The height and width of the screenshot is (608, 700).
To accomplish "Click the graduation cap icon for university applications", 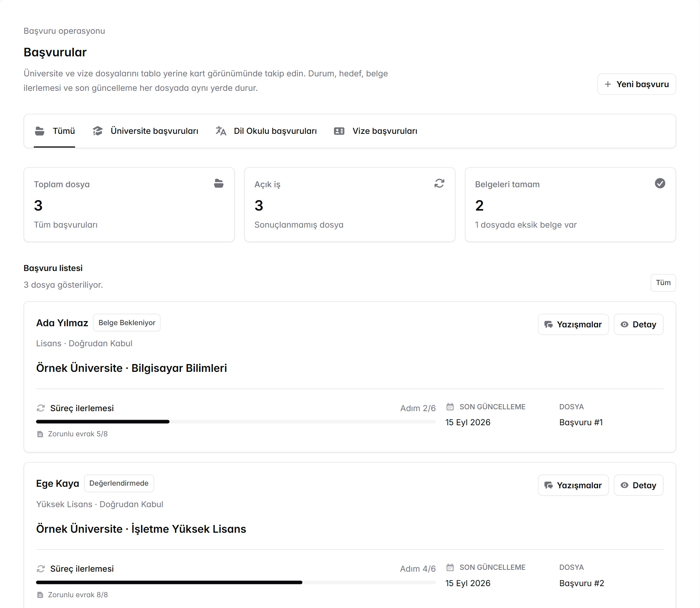I will pos(98,131).
